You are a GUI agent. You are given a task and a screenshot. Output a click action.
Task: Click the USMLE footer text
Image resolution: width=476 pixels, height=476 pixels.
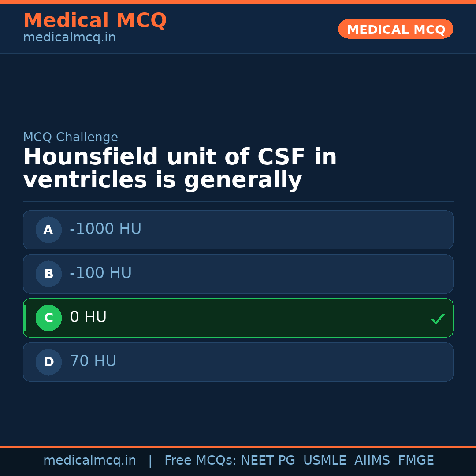324,461
